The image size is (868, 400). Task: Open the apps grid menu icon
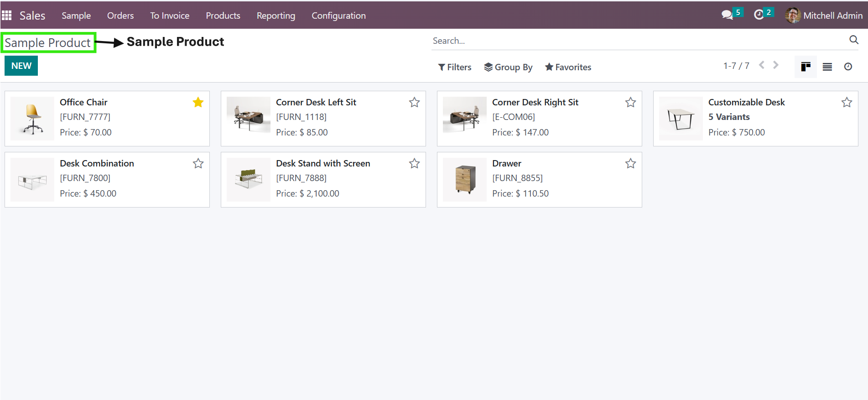[6, 16]
